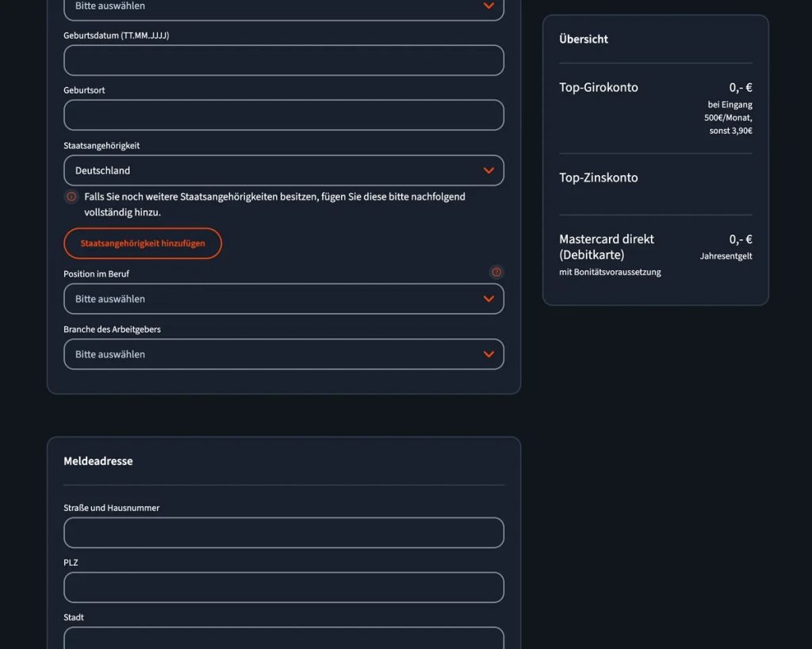The image size is (812, 649).
Task: Open the Staatsangehörigkeit dropdown showing Deutschland
Action: (x=284, y=170)
